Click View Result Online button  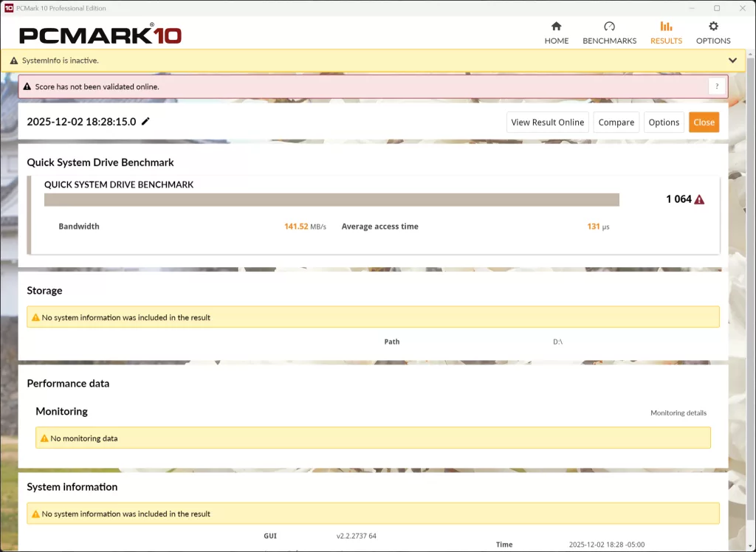[547, 123]
